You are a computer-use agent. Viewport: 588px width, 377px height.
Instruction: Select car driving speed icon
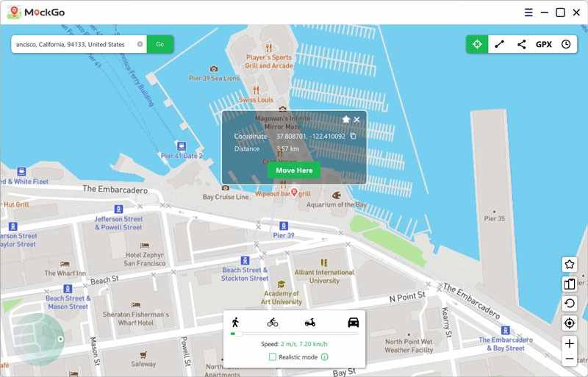click(x=354, y=322)
